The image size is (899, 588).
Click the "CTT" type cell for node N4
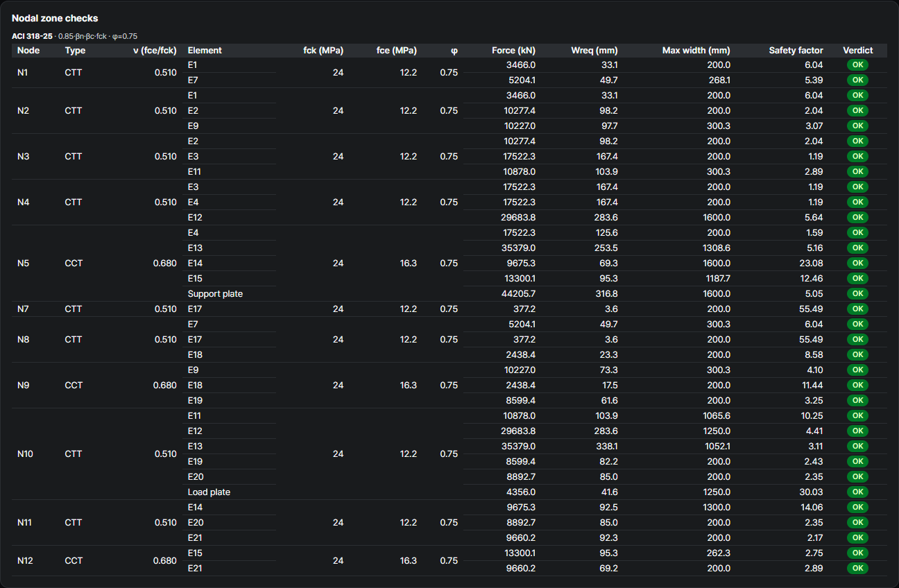[x=74, y=202]
